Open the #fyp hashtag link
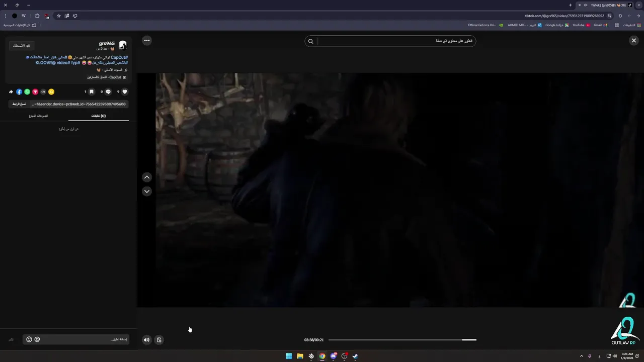Viewport: 644px width, 362px height. [75, 63]
